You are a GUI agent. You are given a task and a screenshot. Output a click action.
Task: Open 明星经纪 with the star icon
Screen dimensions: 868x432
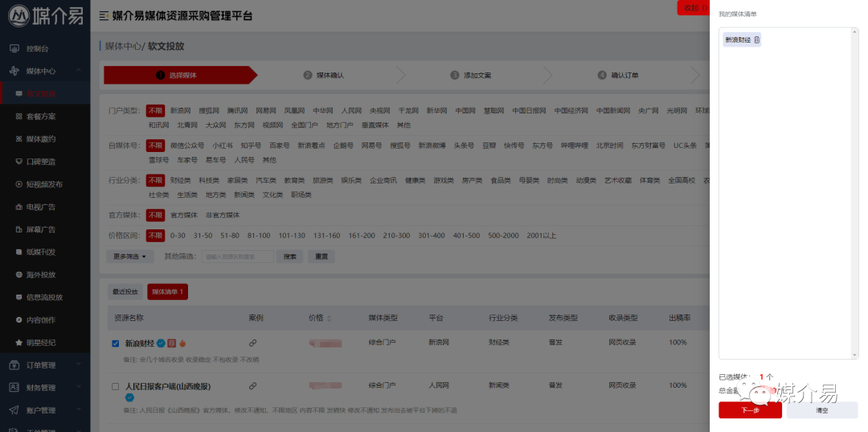pyautogui.click(x=40, y=343)
